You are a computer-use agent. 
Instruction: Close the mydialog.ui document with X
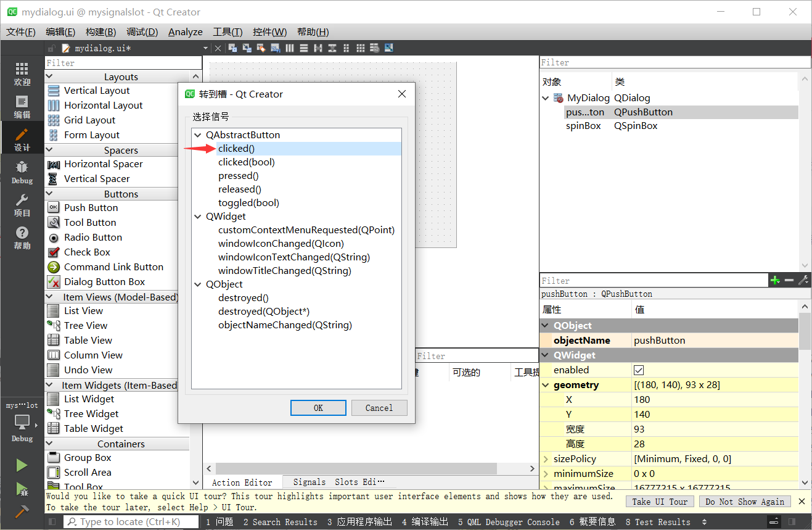218,48
